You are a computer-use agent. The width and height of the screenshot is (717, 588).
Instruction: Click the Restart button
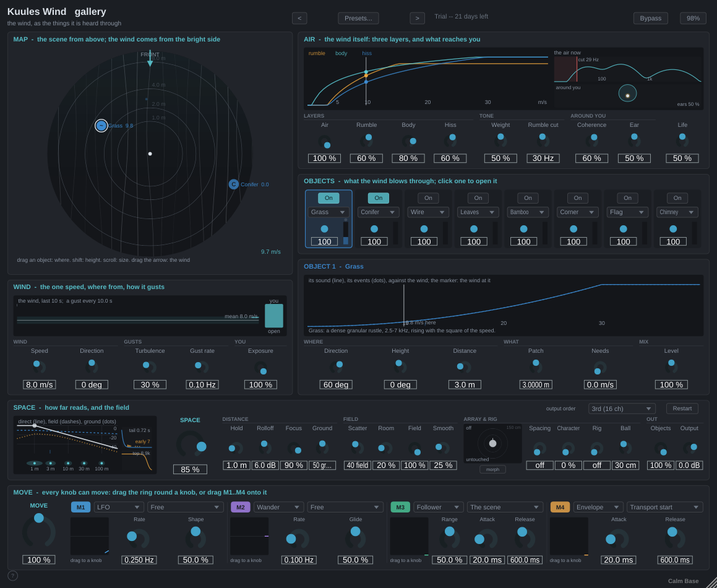point(682,409)
